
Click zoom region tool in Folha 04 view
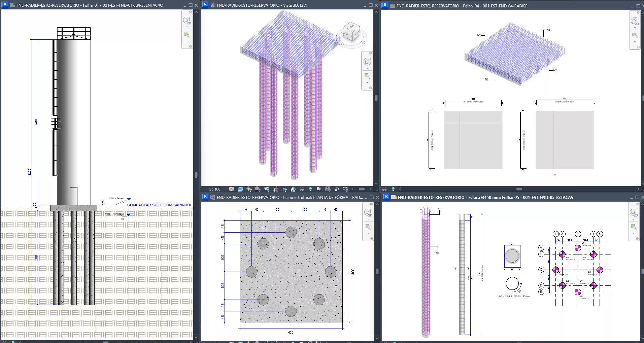[635, 35]
